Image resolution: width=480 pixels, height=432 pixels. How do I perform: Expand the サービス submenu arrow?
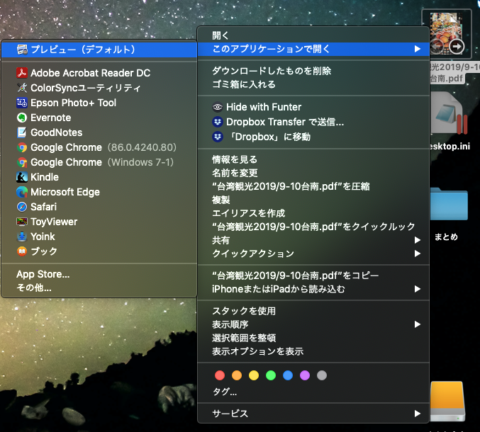(417, 414)
